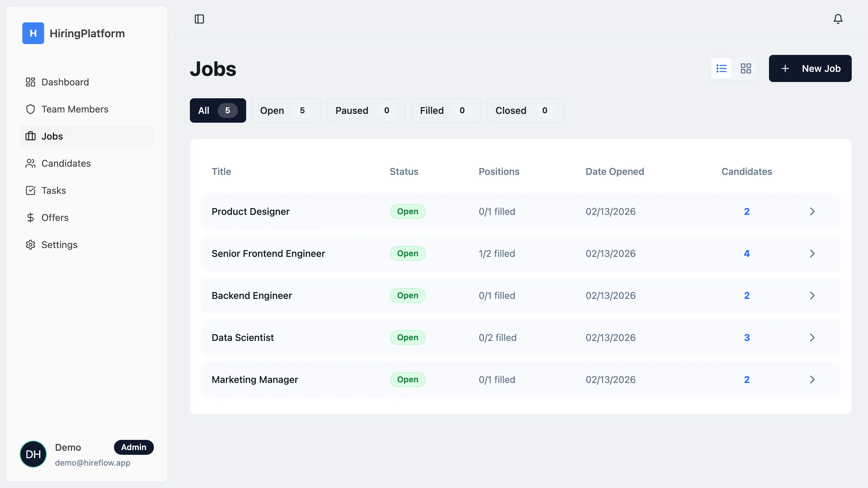Open the Dashboard from the sidebar
The image size is (868, 488).
pyautogui.click(x=65, y=82)
